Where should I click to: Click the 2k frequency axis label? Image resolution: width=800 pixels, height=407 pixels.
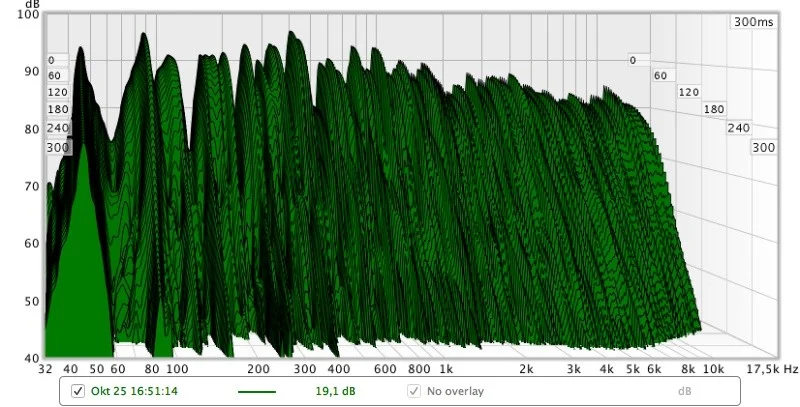pyautogui.click(x=526, y=369)
